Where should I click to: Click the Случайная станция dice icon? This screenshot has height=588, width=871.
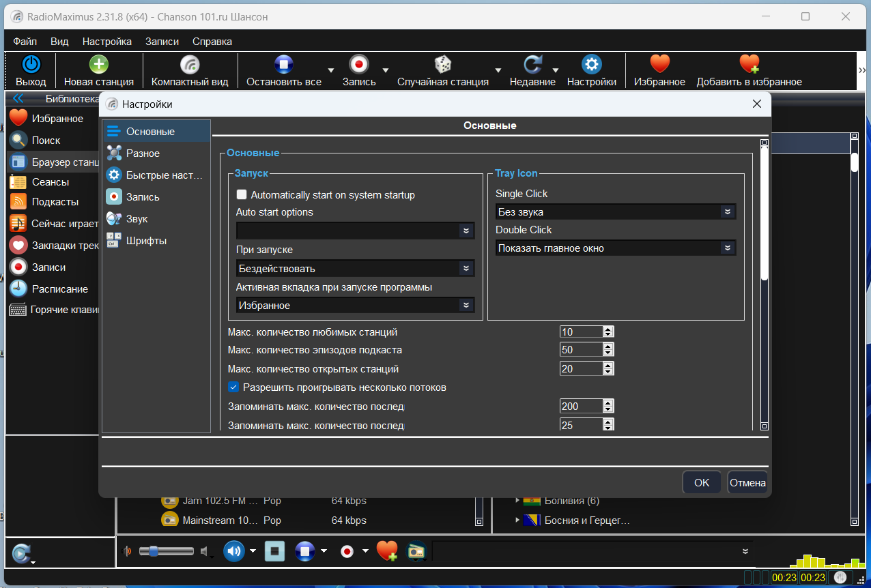443,65
